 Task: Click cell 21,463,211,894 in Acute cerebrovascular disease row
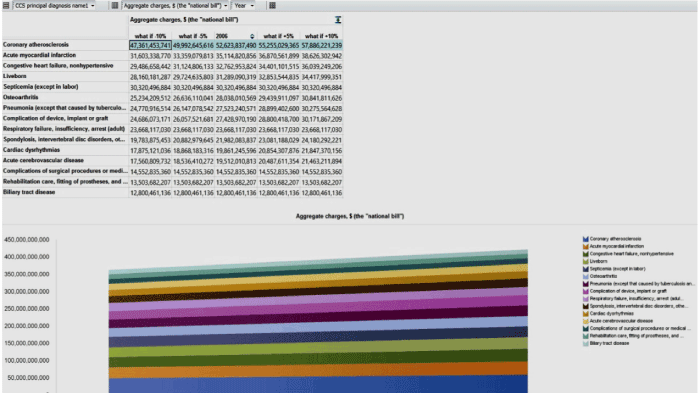click(322, 161)
